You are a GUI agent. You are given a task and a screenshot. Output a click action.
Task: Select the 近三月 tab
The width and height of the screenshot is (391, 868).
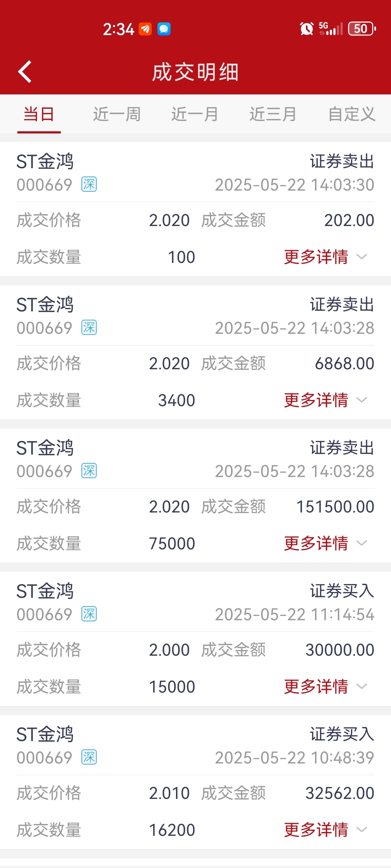[273, 114]
